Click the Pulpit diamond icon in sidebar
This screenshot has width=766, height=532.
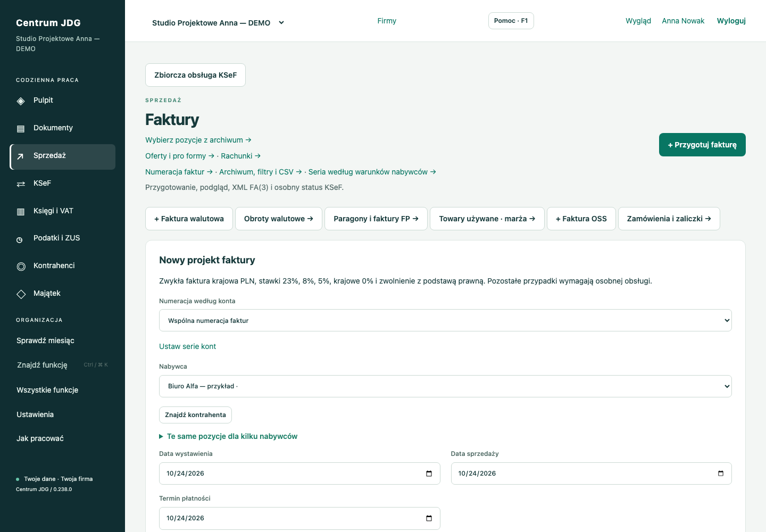21,101
